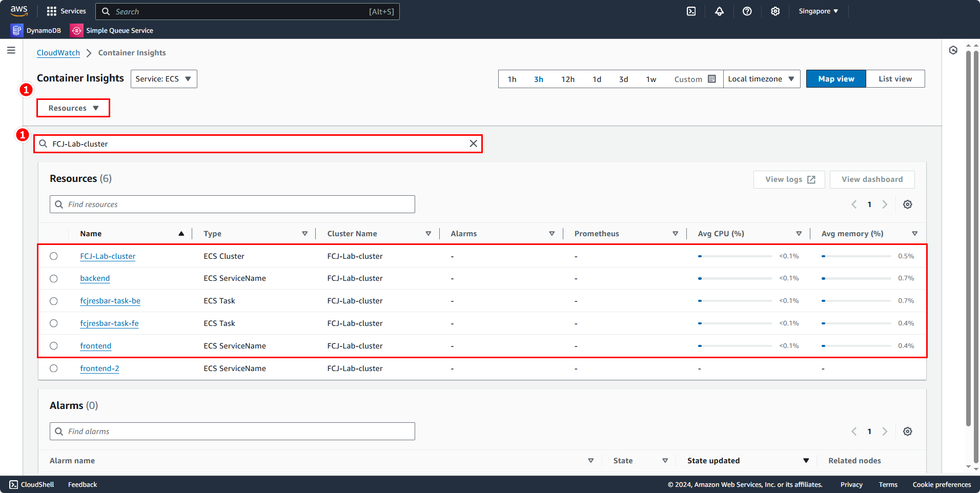Open the Feedback link in footer
980x493 pixels.
83,484
